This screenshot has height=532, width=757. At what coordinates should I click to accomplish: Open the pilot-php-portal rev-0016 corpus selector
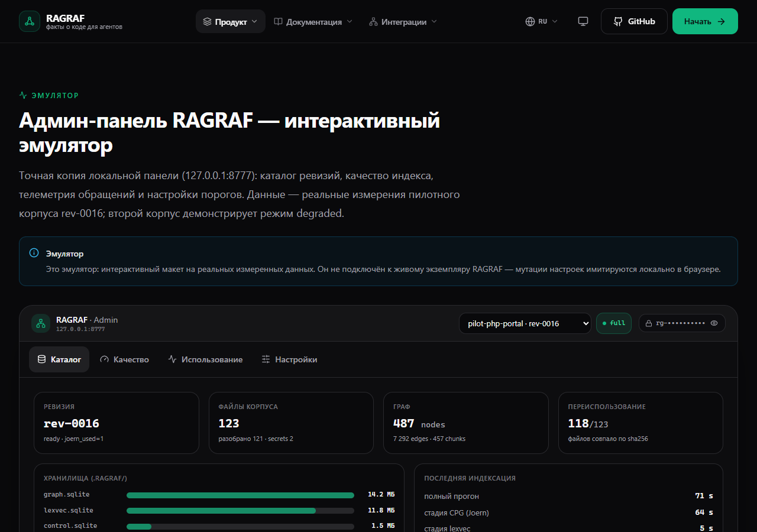[525, 323]
